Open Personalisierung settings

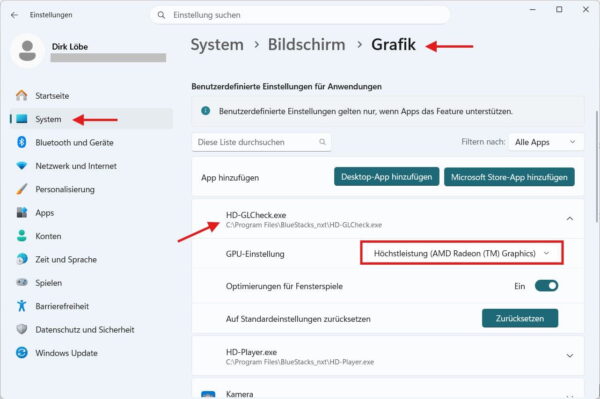(91, 189)
